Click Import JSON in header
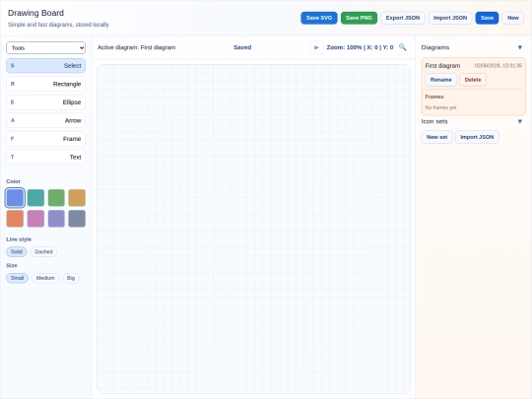This screenshot has width=532, height=399. (450, 18)
